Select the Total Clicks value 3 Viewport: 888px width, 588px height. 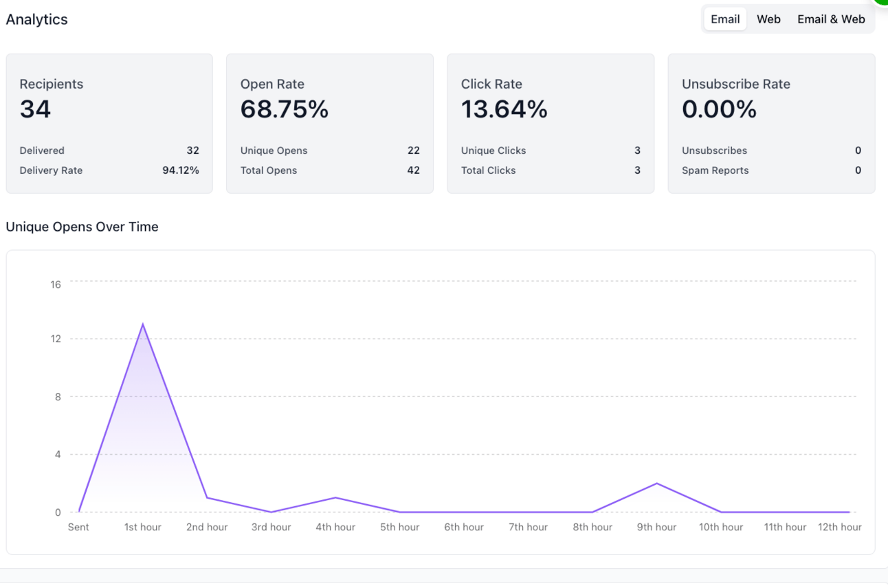pos(638,170)
